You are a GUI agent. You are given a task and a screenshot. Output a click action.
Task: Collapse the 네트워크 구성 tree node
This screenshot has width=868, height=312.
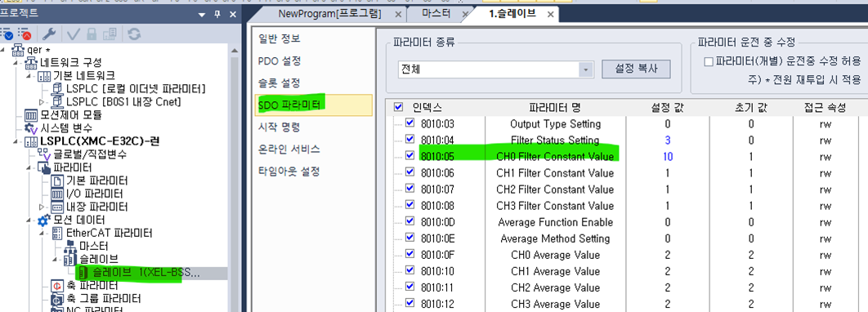pyautogui.click(x=16, y=63)
